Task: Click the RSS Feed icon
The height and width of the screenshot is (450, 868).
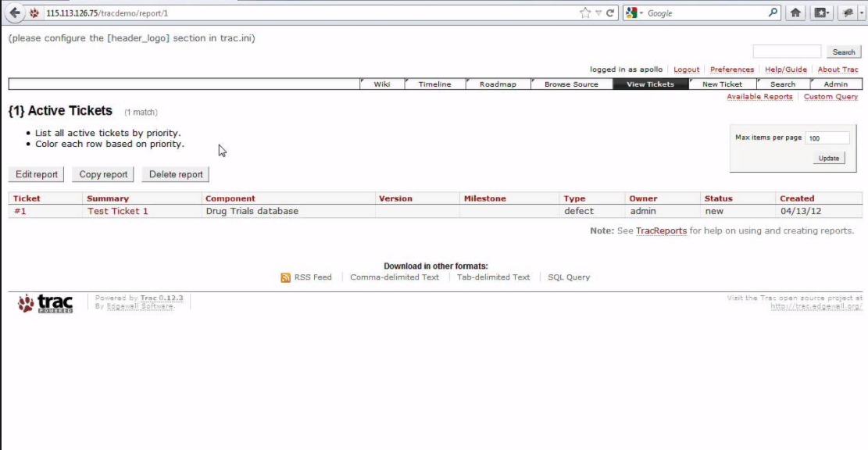Action: coord(285,277)
